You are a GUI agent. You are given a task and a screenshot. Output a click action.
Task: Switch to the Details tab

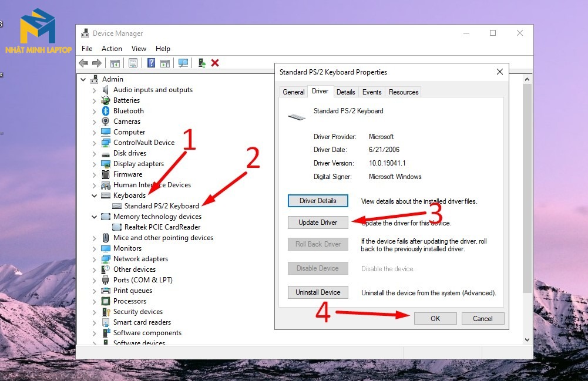(346, 92)
